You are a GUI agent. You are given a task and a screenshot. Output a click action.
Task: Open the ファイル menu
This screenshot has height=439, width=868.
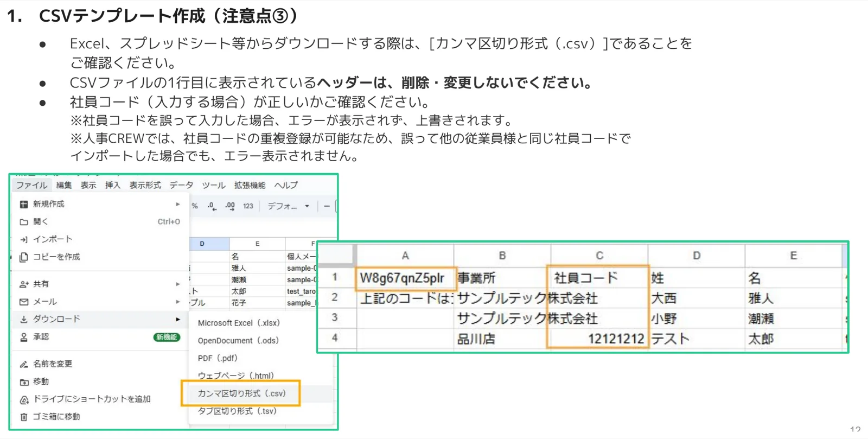31,185
